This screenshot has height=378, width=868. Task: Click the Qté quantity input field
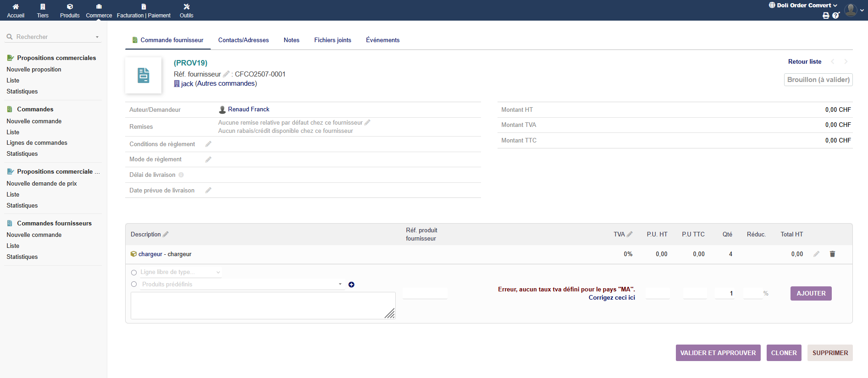(724, 293)
